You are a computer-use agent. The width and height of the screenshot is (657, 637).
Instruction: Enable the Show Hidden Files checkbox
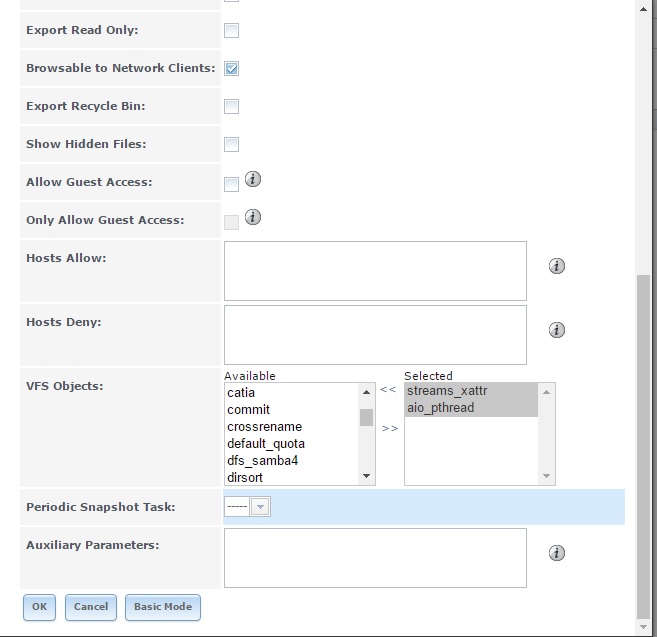click(x=231, y=145)
